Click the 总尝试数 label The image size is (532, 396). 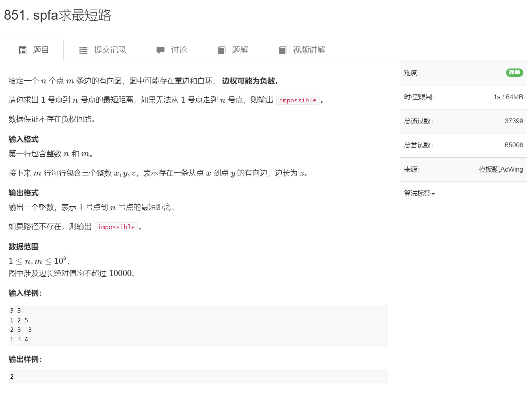click(x=419, y=145)
